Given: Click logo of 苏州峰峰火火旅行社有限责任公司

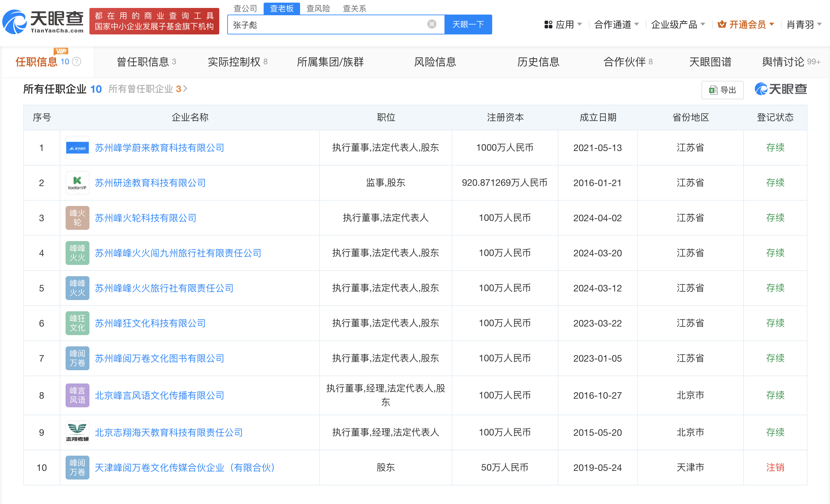Looking at the screenshot, I should 78,288.
